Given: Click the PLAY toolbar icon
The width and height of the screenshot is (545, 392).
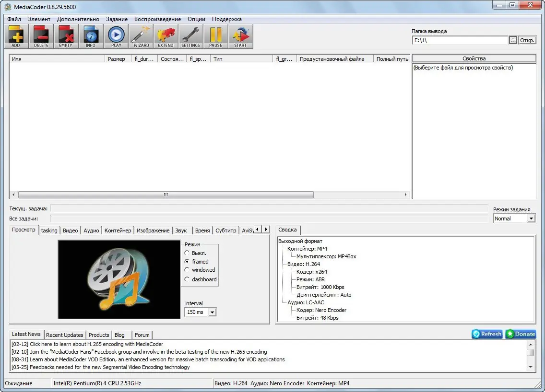Looking at the screenshot, I should click(116, 36).
